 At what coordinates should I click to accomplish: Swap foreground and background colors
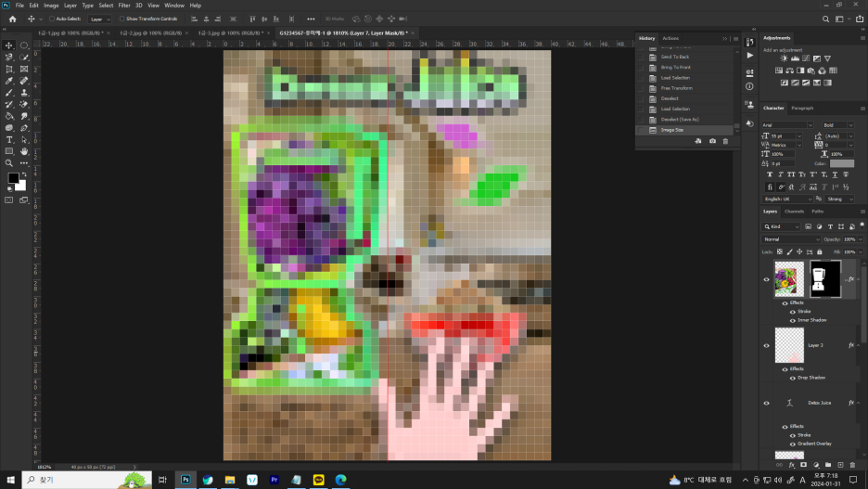(24, 174)
